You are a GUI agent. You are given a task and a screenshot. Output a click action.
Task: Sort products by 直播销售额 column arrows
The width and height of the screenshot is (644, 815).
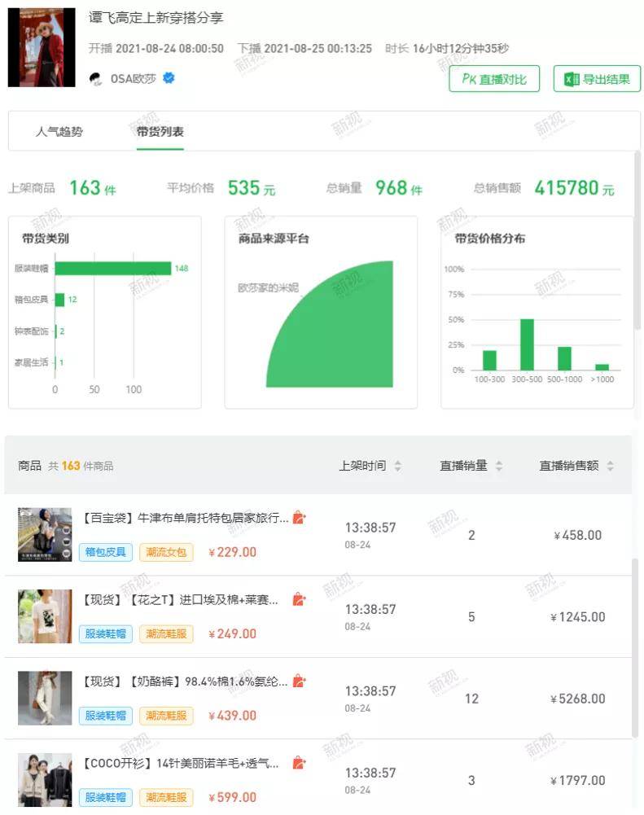click(611, 466)
